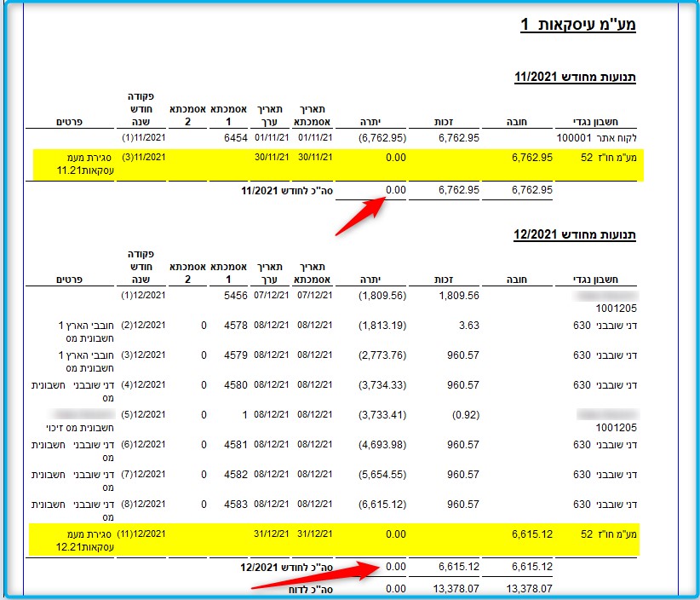
Task: Click reference number 4578
Action: (x=235, y=326)
